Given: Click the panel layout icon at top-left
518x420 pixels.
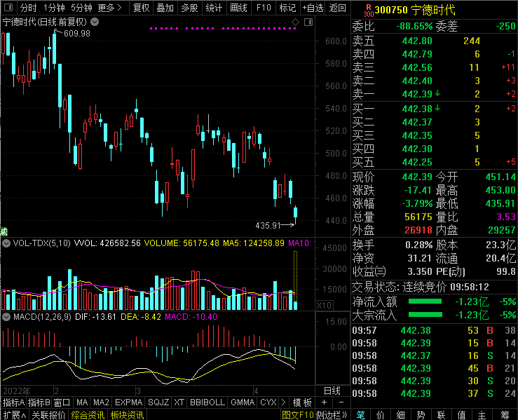Looking at the screenshot, I should click(x=8, y=8).
